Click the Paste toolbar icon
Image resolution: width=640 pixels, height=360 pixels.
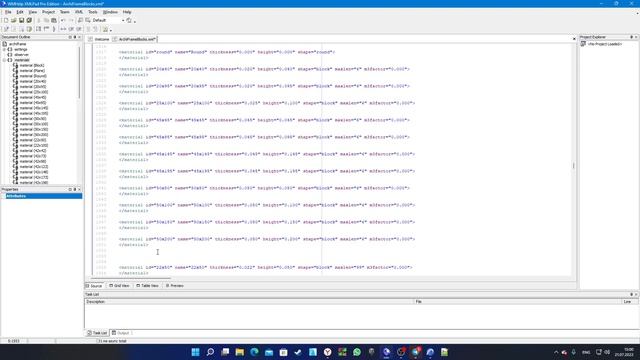click(x=54, y=20)
